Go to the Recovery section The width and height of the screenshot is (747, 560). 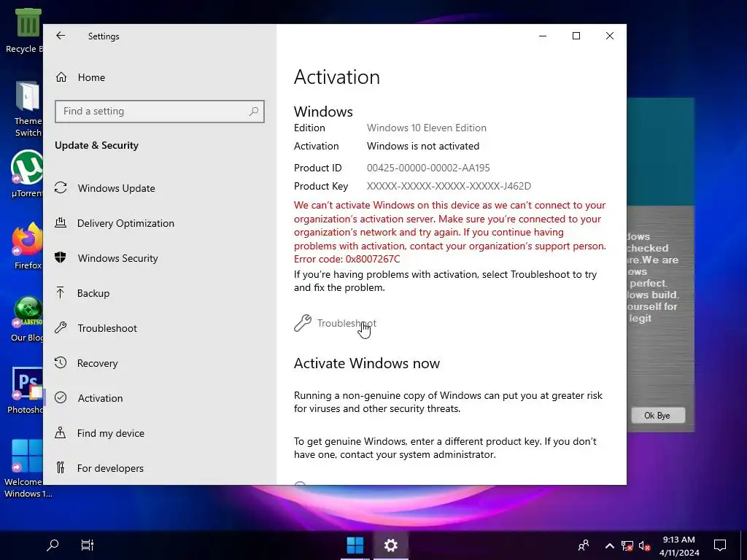(x=97, y=363)
